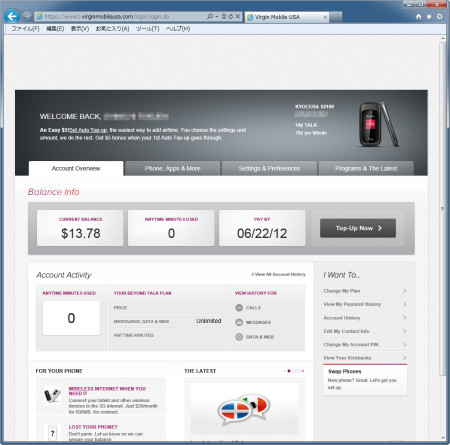Select the Data & Web history option
Viewport: 450px width, 445px height.
pos(239,337)
